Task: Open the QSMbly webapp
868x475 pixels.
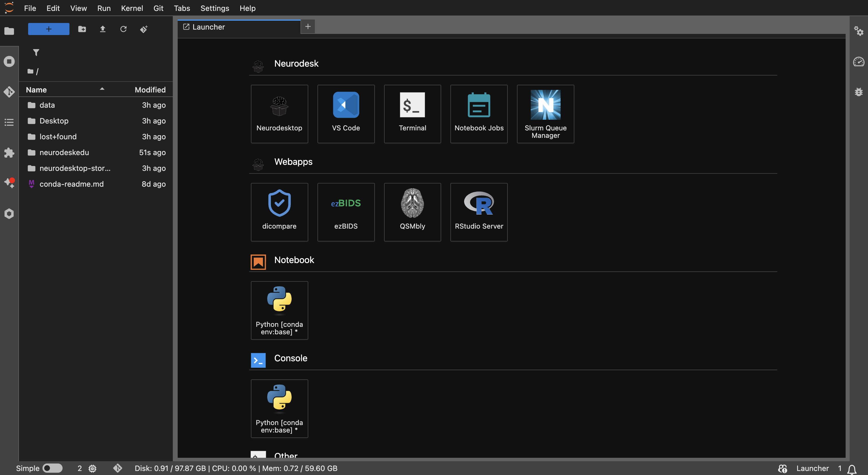Action: pyautogui.click(x=412, y=212)
